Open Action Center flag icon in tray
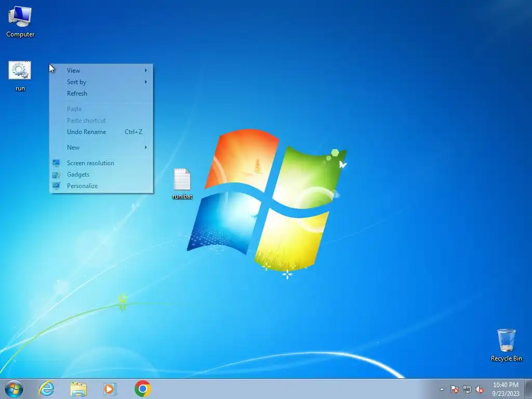The image size is (532, 399). click(455, 389)
